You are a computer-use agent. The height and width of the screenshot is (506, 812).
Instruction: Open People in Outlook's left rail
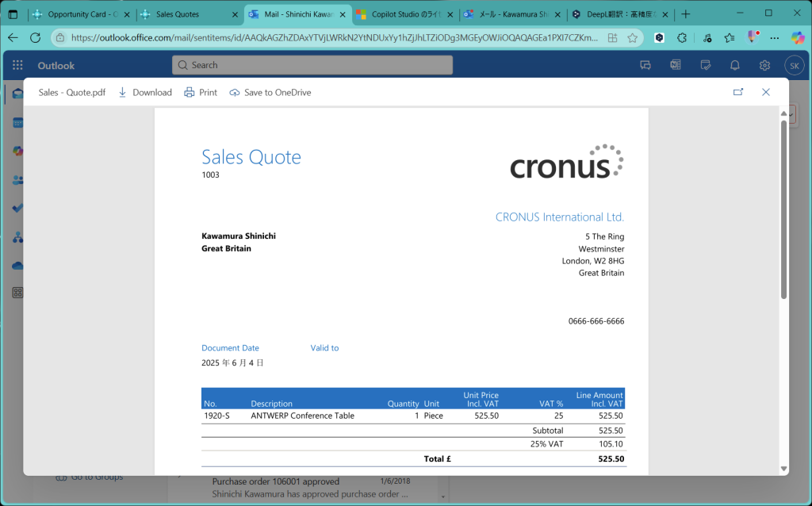(x=17, y=180)
